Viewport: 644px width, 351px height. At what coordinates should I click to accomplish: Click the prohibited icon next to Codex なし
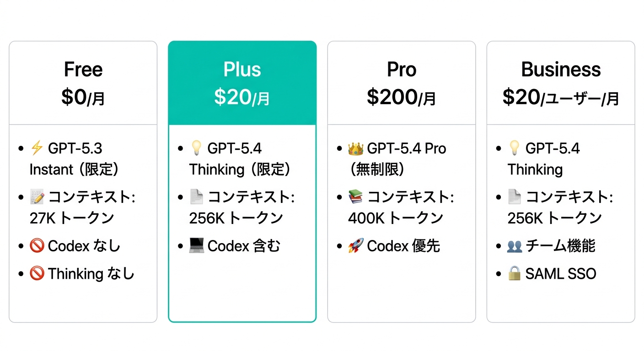click(37, 246)
